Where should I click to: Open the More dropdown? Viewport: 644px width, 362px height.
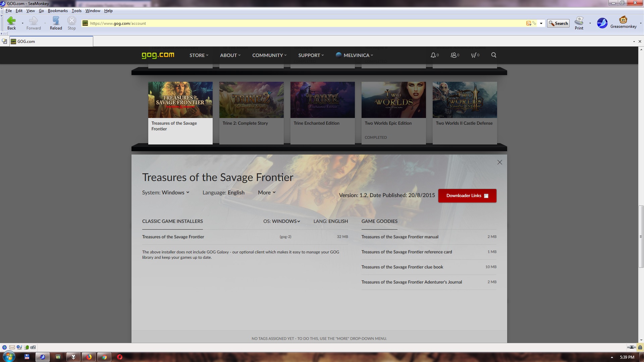click(267, 192)
